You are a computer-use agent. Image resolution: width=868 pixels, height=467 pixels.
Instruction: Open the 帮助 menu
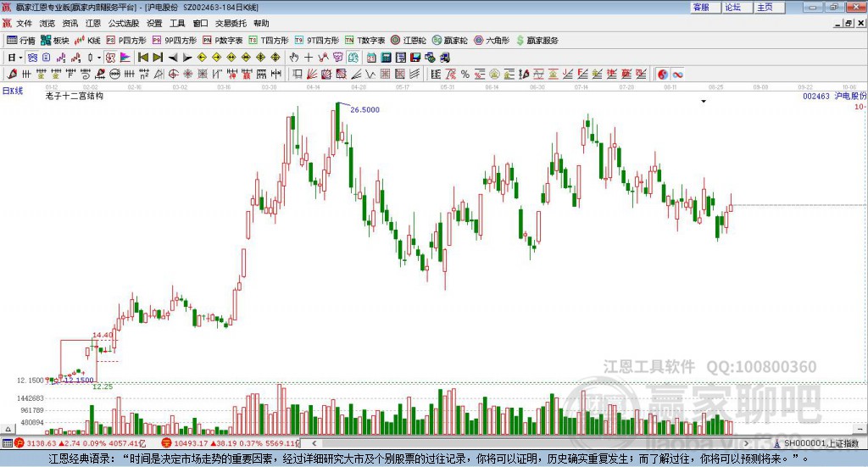pos(261,23)
